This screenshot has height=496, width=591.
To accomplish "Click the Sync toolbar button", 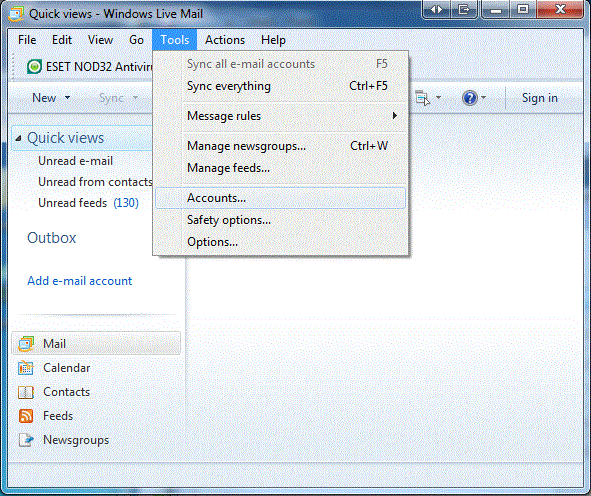I will (111, 98).
